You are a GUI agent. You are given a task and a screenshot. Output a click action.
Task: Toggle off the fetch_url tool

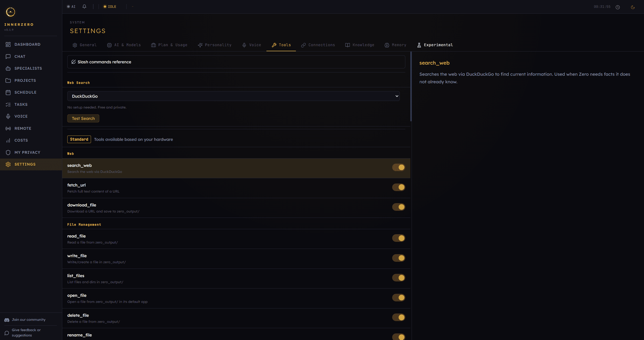(398, 187)
